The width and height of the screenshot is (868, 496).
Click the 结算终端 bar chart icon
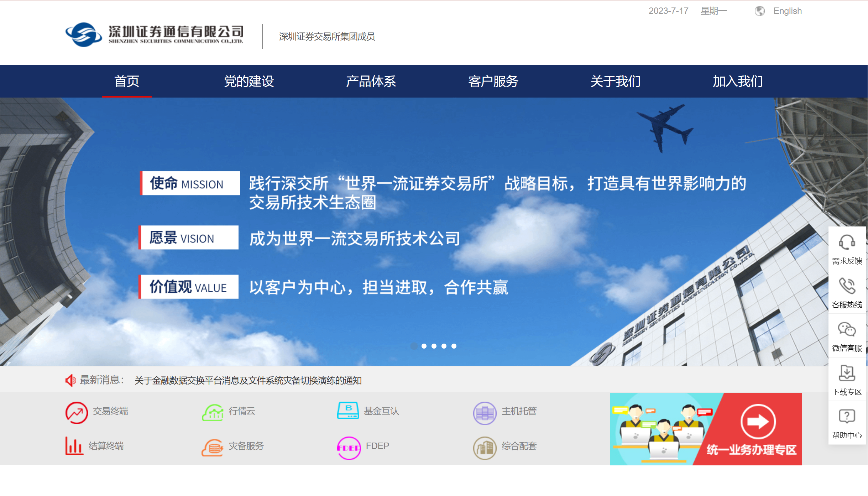pyautogui.click(x=74, y=446)
